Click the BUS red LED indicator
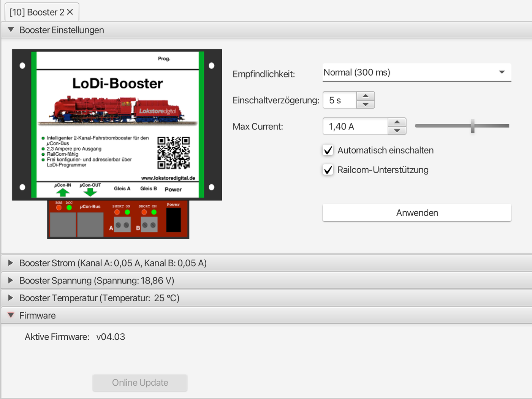Image resolution: width=532 pixels, height=399 pixels. point(59,207)
